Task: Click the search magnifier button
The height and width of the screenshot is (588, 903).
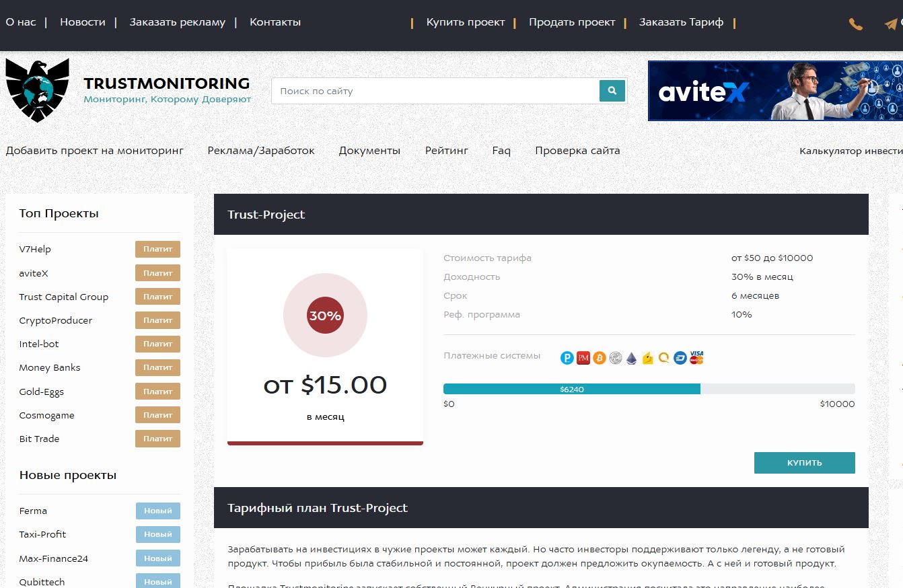Action: click(612, 91)
